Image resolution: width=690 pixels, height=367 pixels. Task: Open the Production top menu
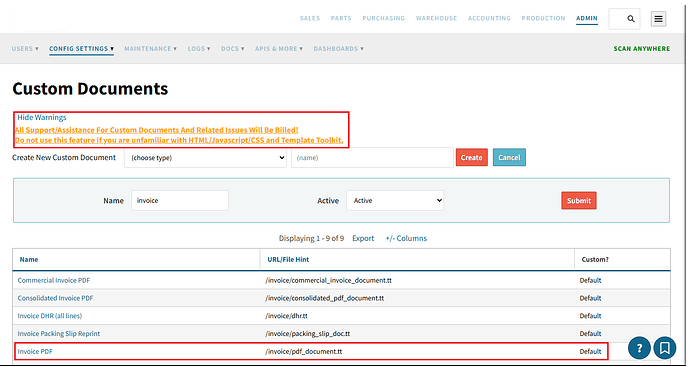click(x=543, y=18)
